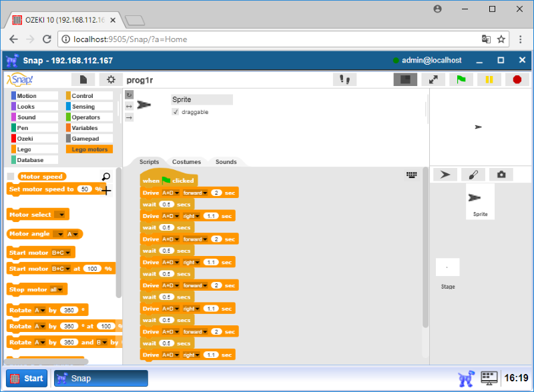The image size is (534, 392).
Task: Set rotation style to left-right only
Action: (x=129, y=106)
